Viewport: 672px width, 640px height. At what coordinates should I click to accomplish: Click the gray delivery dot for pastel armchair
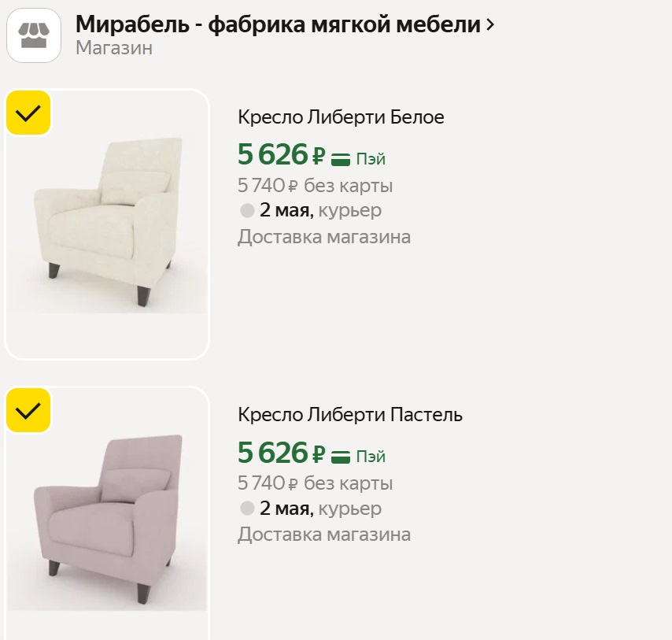(x=247, y=509)
